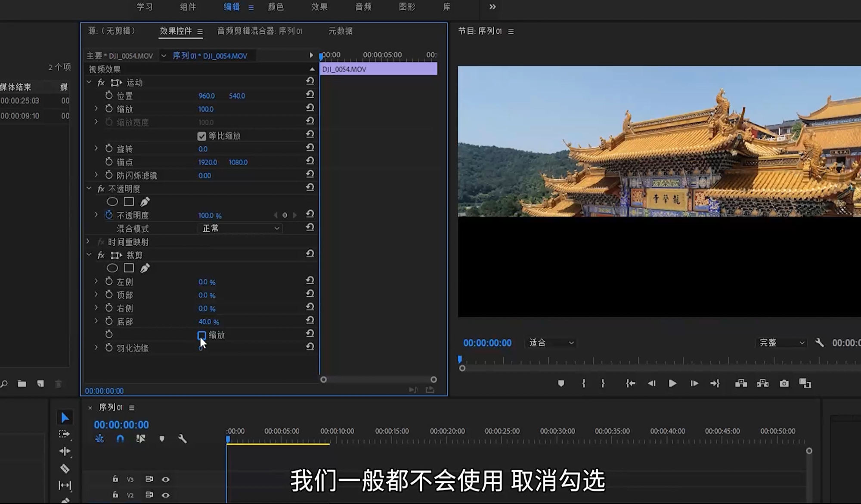
Task: Open new bin folder in project panel
Action: (x=22, y=383)
